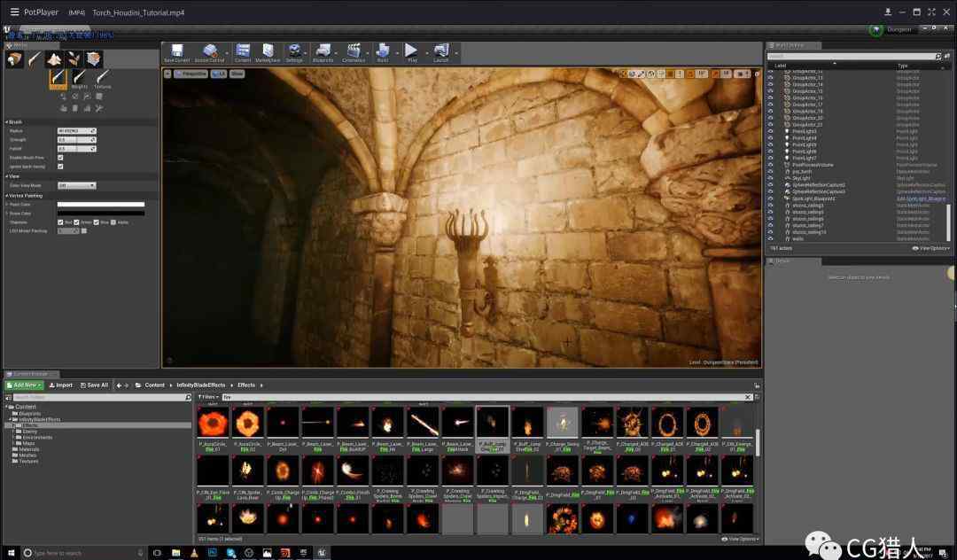Collapse the Vertex Painting section
The width and height of the screenshot is (957, 560).
(7, 196)
